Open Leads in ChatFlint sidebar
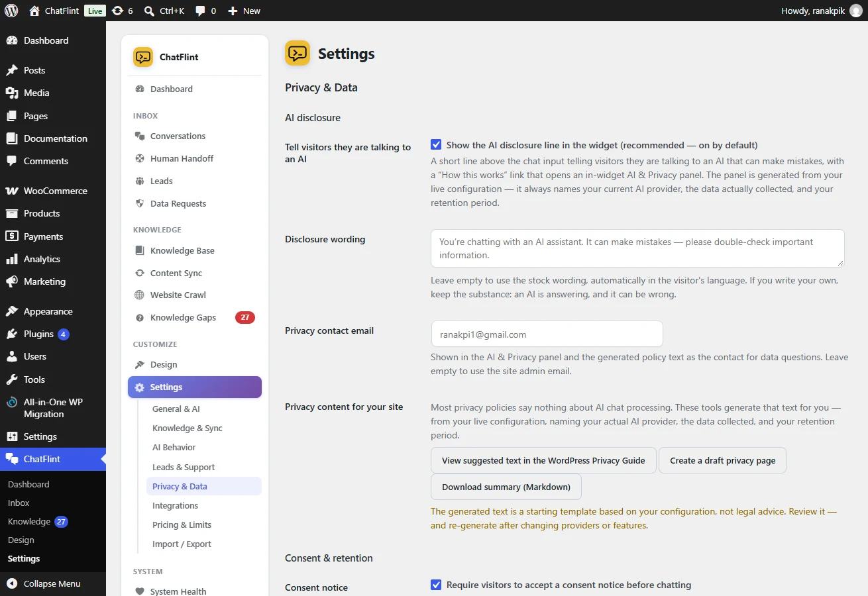The width and height of the screenshot is (868, 596). click(195, 181)
